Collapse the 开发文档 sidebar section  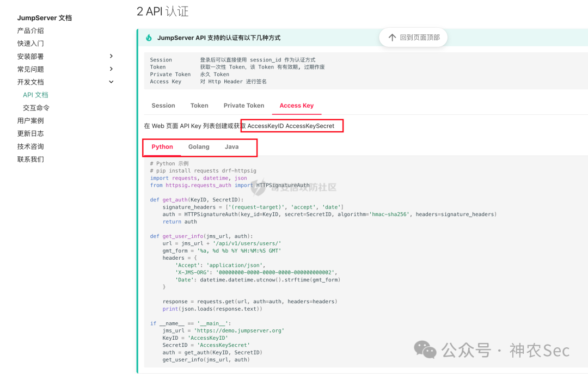111,82
